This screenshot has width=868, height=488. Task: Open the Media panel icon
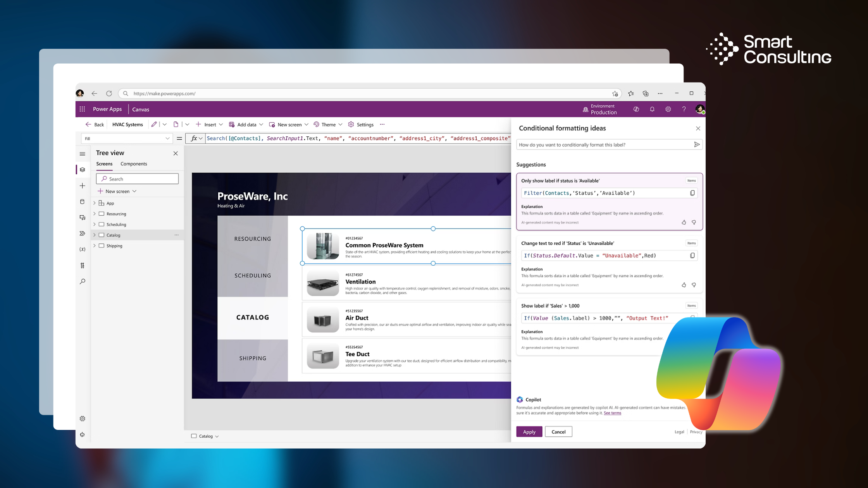(83, 217)
